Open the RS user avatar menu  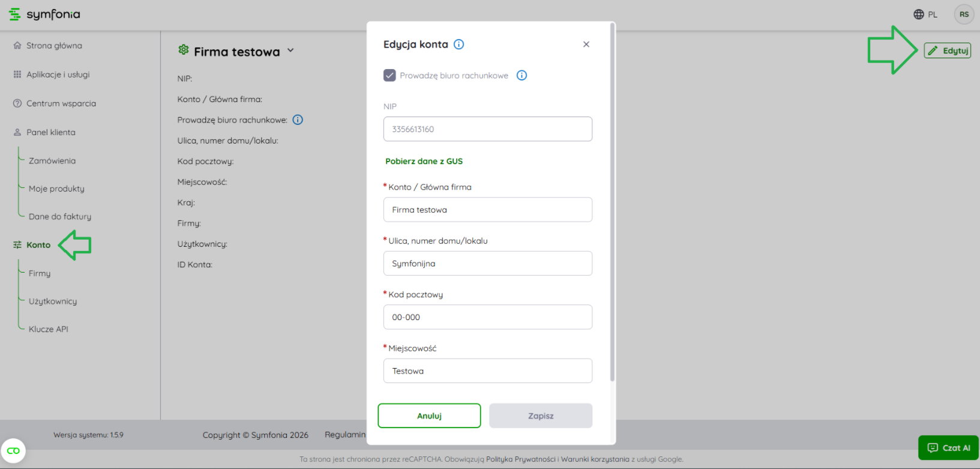(964, 14)
